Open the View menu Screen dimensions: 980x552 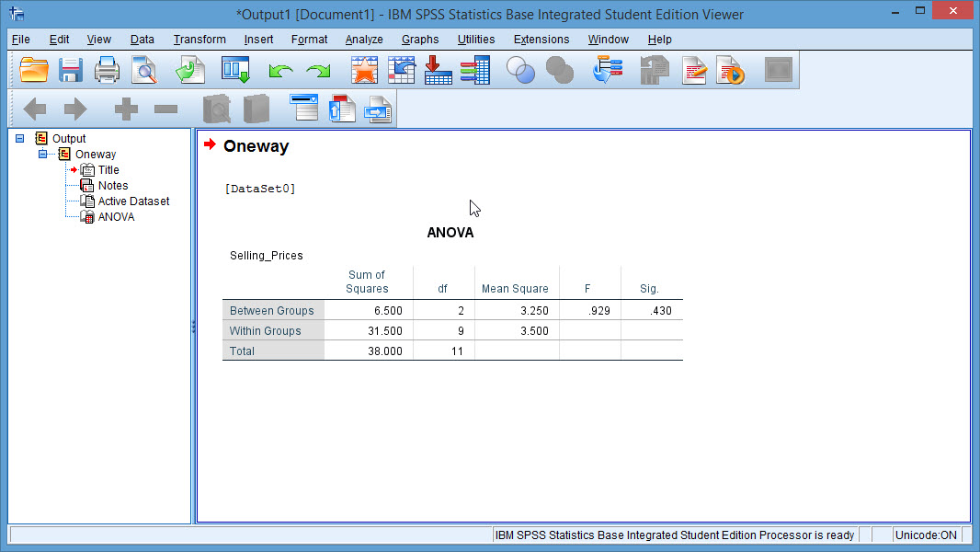coord(98,40)
